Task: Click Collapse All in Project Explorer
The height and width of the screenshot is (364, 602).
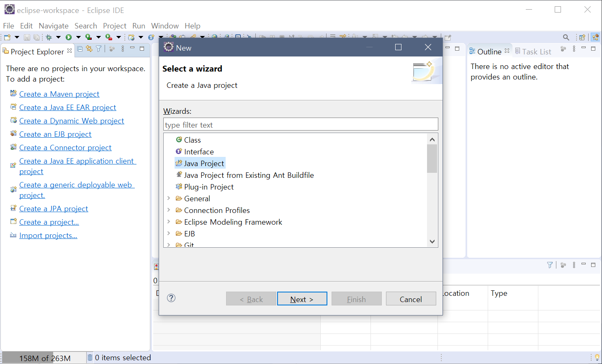Action: 80,49
